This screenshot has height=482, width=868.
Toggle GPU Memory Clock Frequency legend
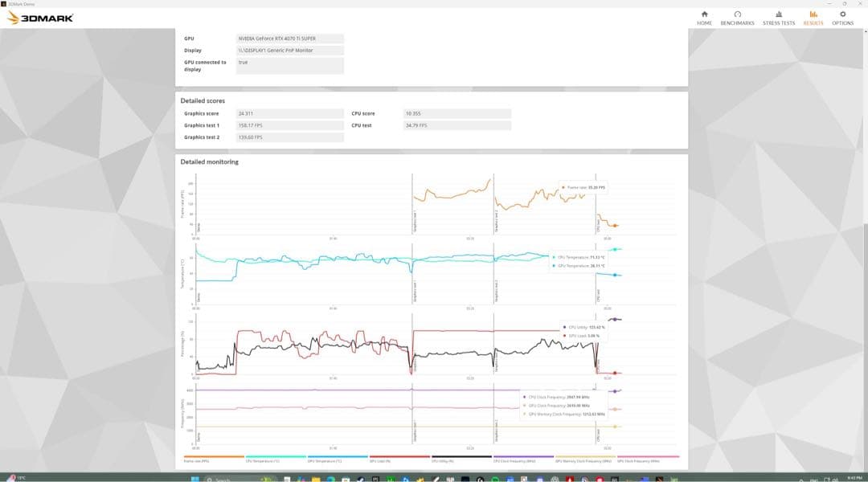(585, 460)
